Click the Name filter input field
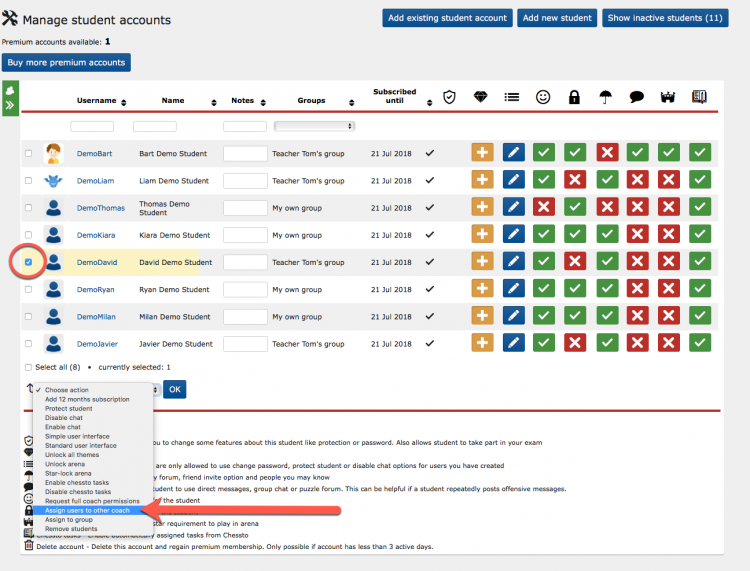This screenshot has width=750, height=571. 154,126
